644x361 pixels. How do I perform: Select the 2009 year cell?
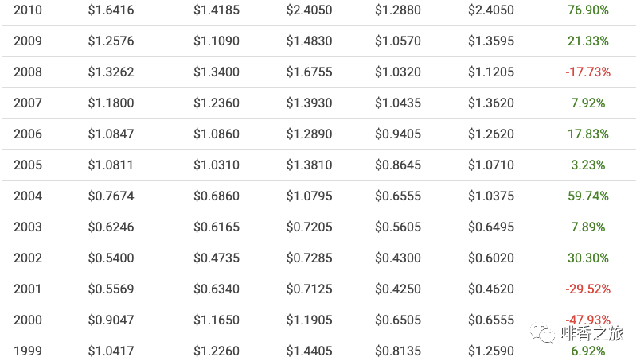tap(28, 41)
